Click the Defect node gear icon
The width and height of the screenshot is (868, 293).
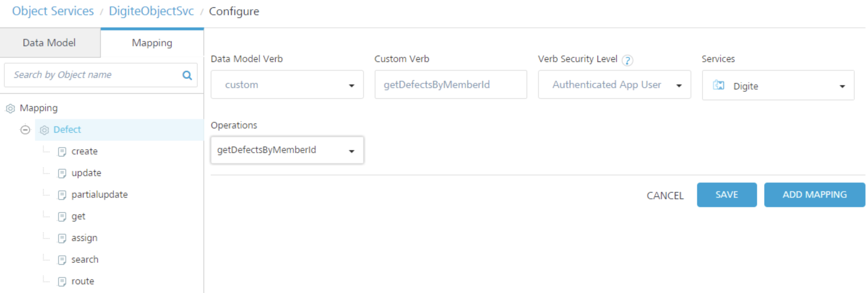(44, 130)
